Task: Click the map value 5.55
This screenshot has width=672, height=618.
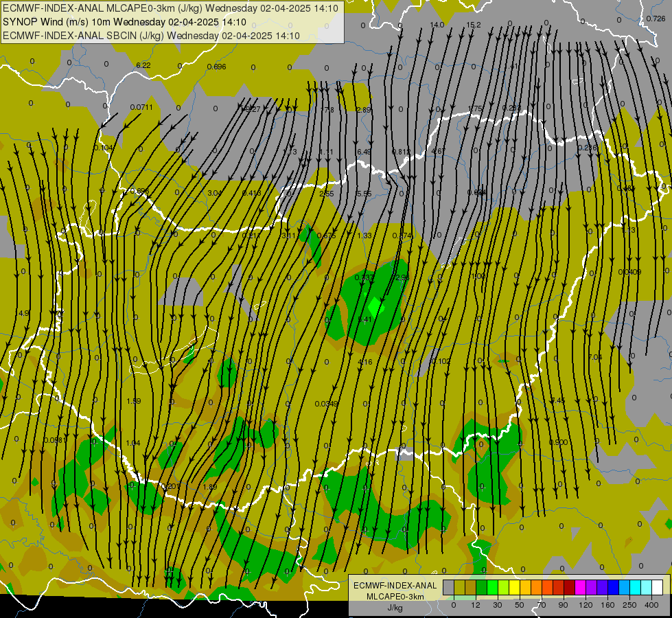Action: click(364, 194)
